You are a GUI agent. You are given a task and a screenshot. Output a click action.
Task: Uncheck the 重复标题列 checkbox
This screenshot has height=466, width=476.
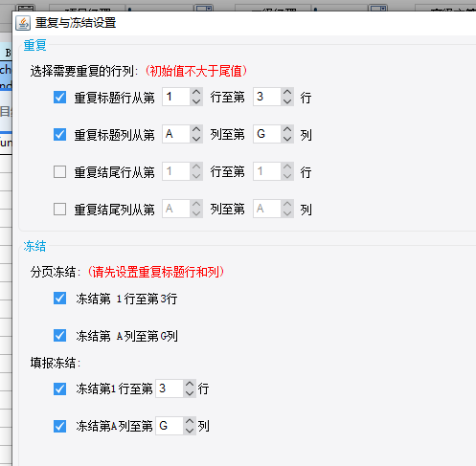tap(59, 134)
